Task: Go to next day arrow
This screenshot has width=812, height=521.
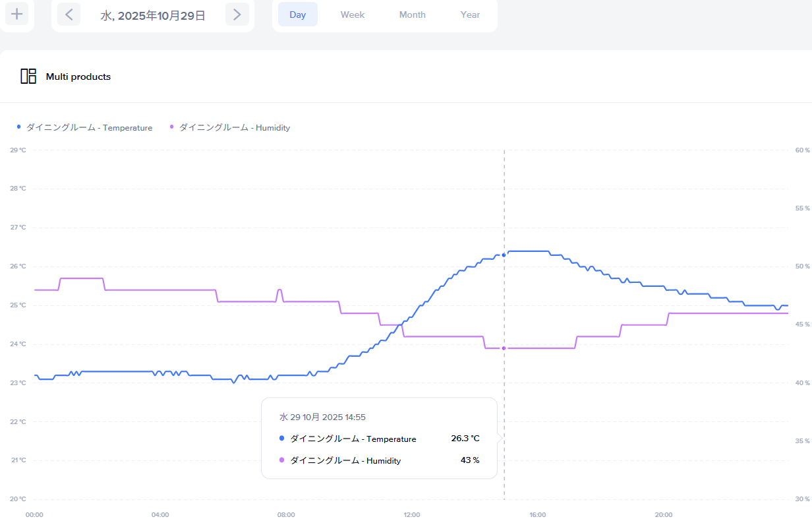Action: tap(237, 14)
